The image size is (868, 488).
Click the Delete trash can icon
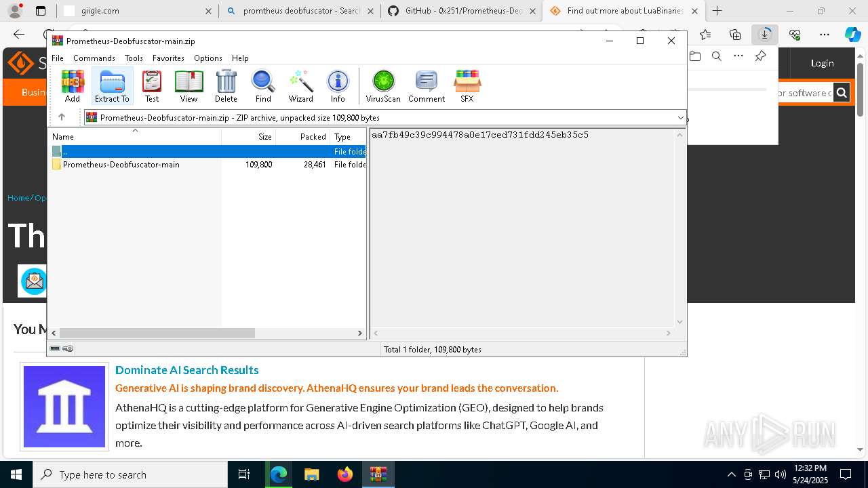point(226,86)
